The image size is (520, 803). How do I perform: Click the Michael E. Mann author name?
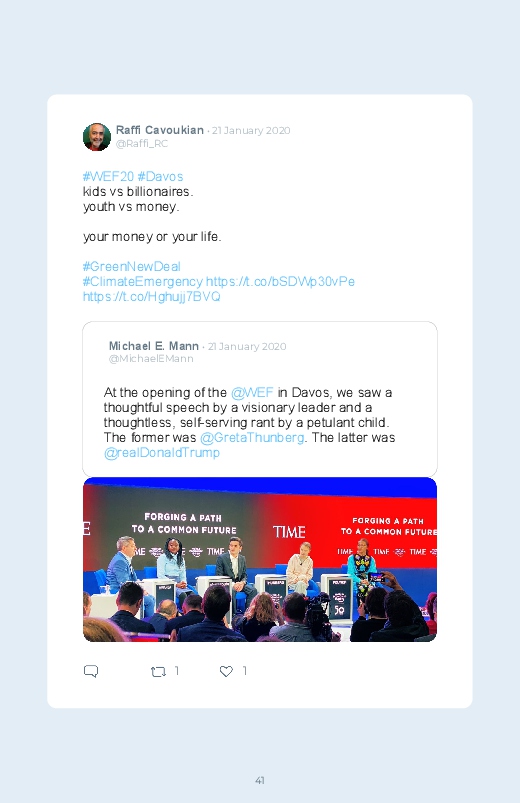(x=154, y=346)
